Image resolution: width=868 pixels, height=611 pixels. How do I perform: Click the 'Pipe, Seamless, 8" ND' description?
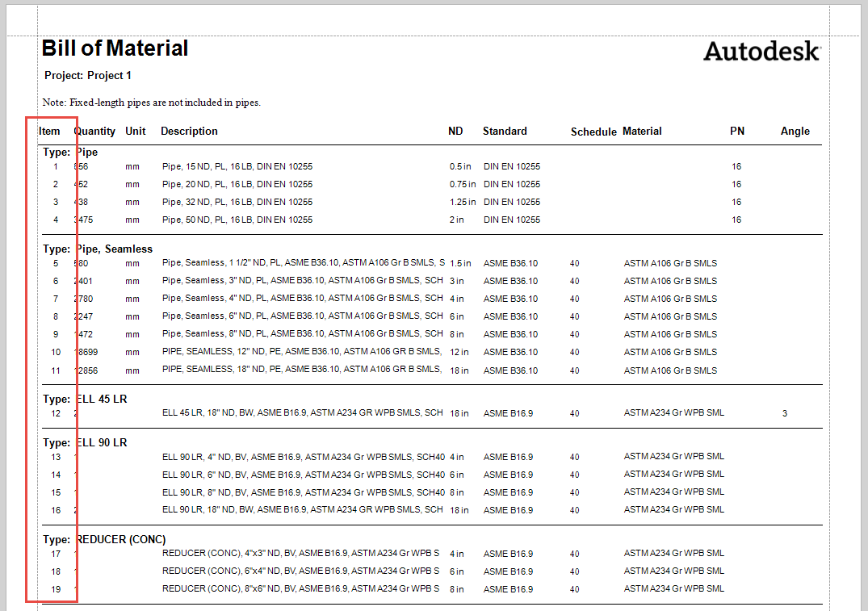pyautogui.click(x=303, y=333)
